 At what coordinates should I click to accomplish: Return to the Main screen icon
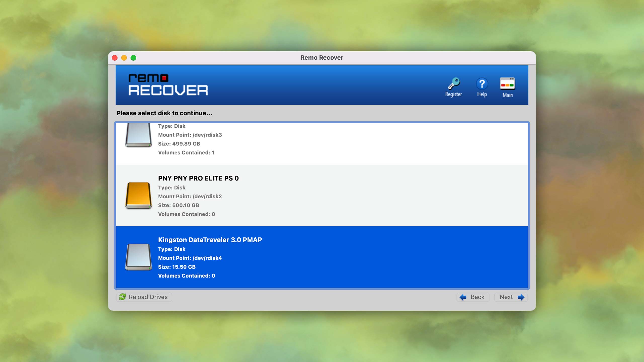point(507,84)
